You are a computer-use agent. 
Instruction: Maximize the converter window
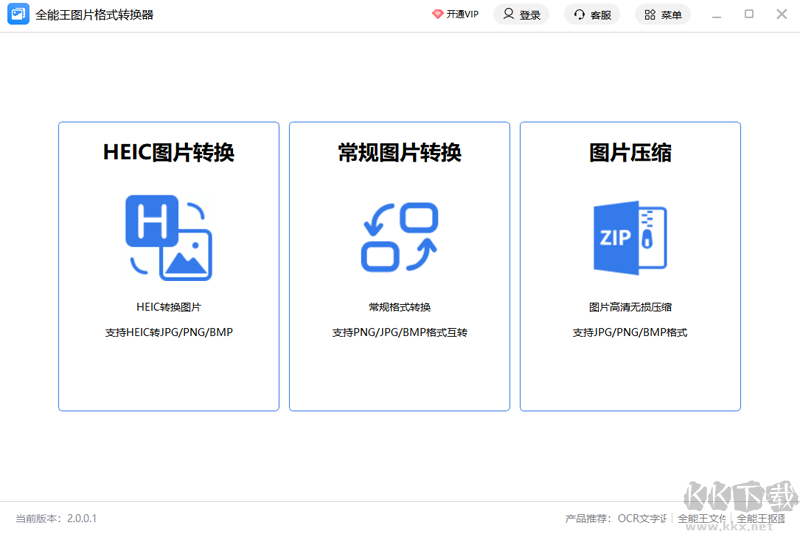749,15
